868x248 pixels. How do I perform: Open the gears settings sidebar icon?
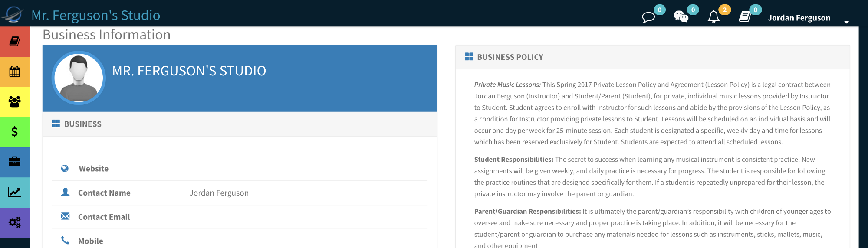click(15, 222)
